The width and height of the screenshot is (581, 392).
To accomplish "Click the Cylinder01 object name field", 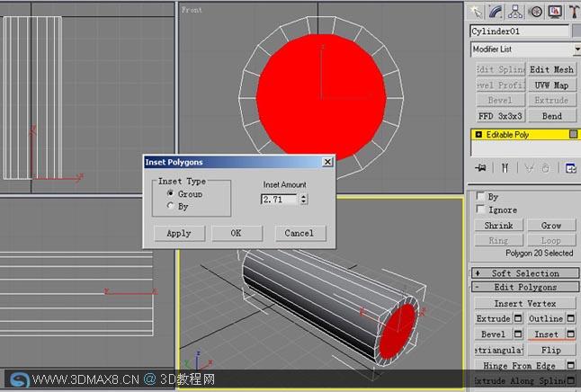I will point(519,31).
